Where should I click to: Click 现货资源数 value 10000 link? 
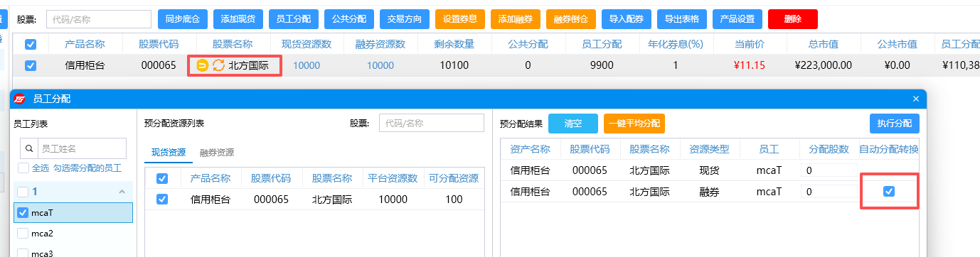coord(307,66)
